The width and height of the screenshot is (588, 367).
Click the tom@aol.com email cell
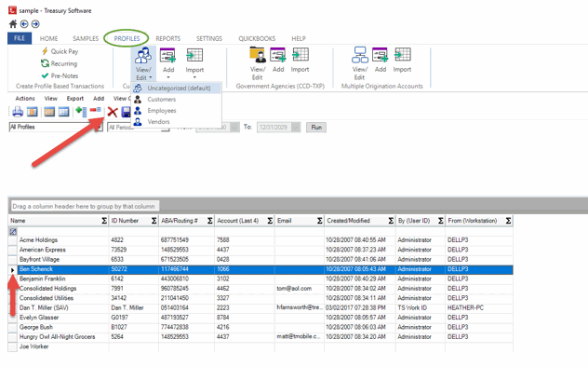(x=299, y=289)
